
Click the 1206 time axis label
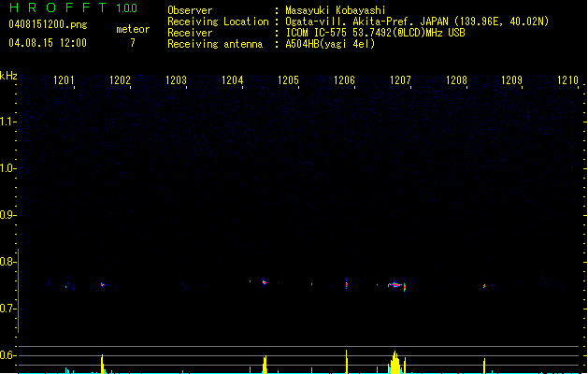344,80
